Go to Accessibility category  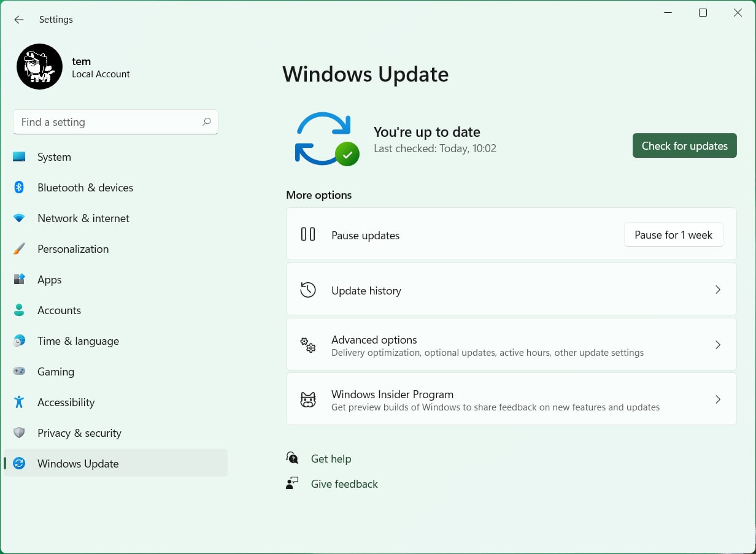click(x=115, y=402)
